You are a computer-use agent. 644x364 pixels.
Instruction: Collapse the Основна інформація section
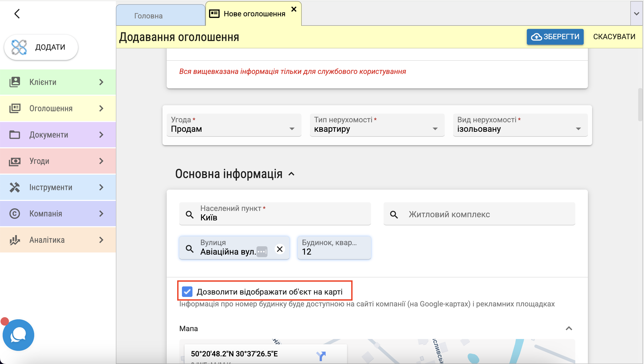coord(291,174)
